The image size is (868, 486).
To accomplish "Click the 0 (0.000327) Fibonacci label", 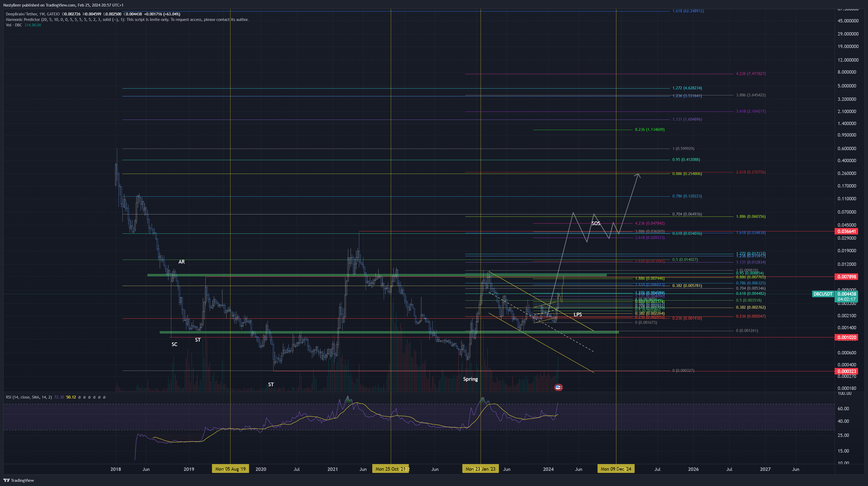I will click(x=683, y=371).
